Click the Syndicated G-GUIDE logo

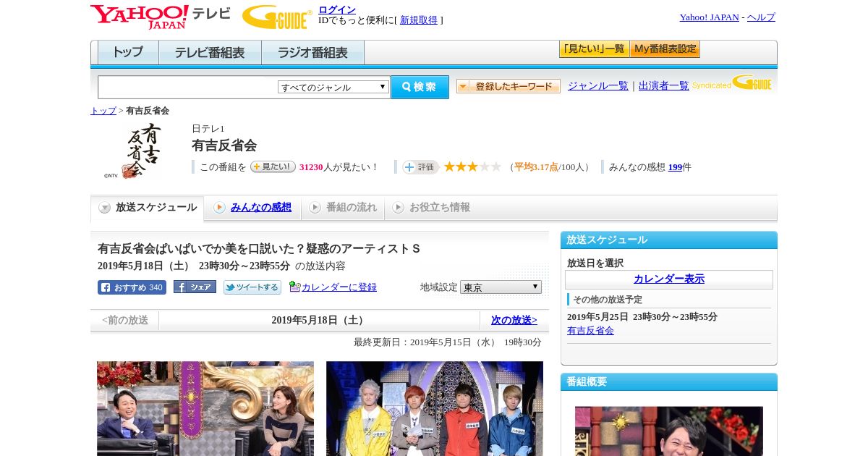pyautogui.click(x=732, y=83)
